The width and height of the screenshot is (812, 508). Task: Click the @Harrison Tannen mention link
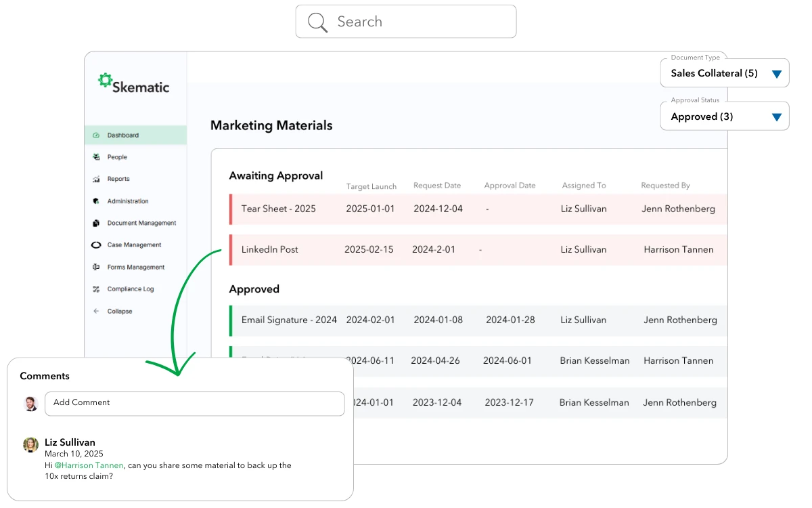point(89,465)
